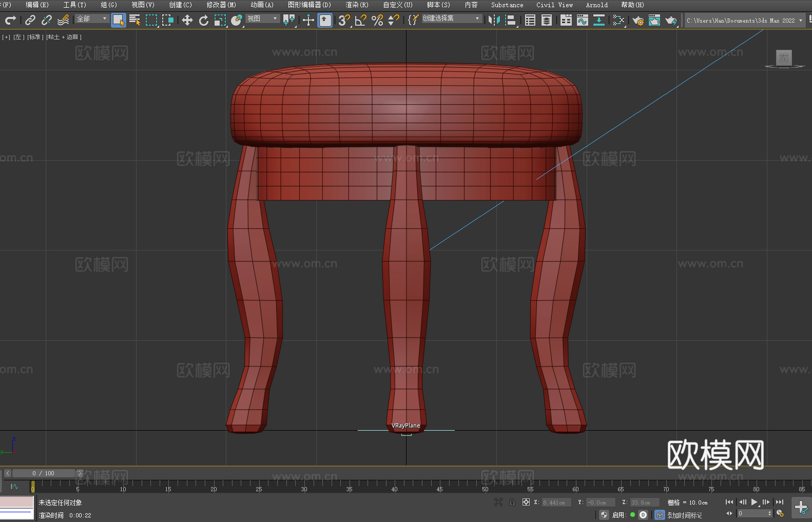The width and height of the screenshot is (812, 522).
Task: Choose rectangular selection region tool
Action: tap(151, 20)
